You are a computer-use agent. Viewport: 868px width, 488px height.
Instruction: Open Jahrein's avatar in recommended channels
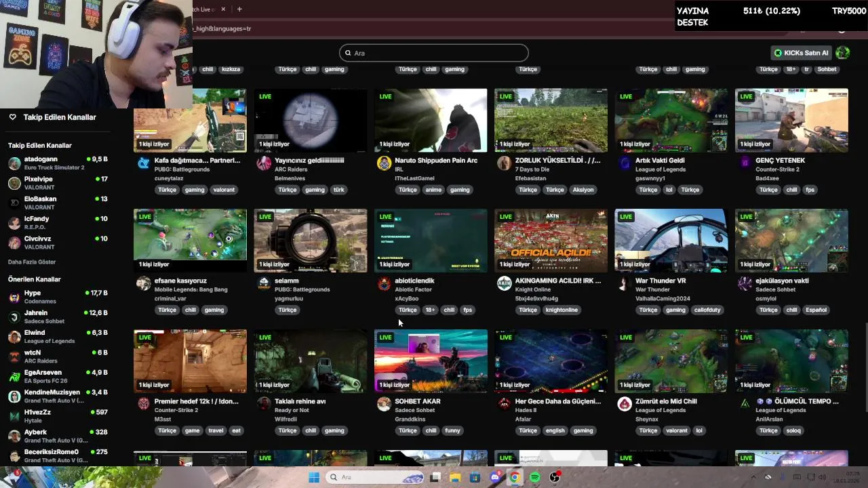tap(14, 317)
